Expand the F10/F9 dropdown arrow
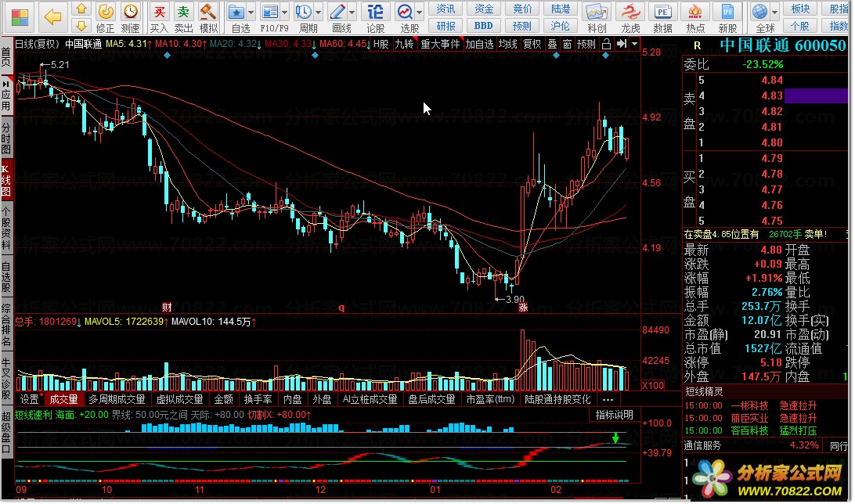The image size is (855, 504). click(285, 12)
